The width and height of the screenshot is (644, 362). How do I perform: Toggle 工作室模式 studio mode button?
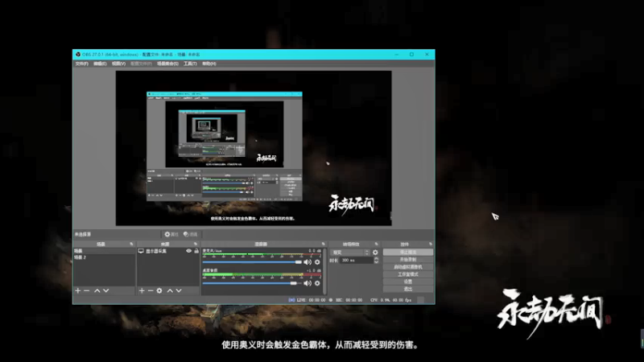pyautogui.click(x=408, y=274)
